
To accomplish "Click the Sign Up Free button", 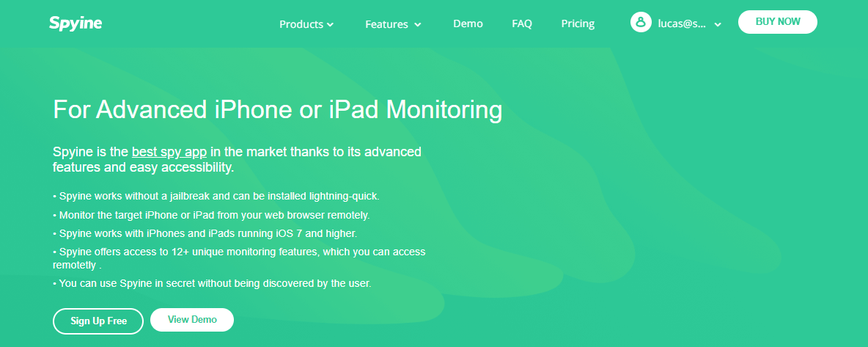I will point(98,321).
